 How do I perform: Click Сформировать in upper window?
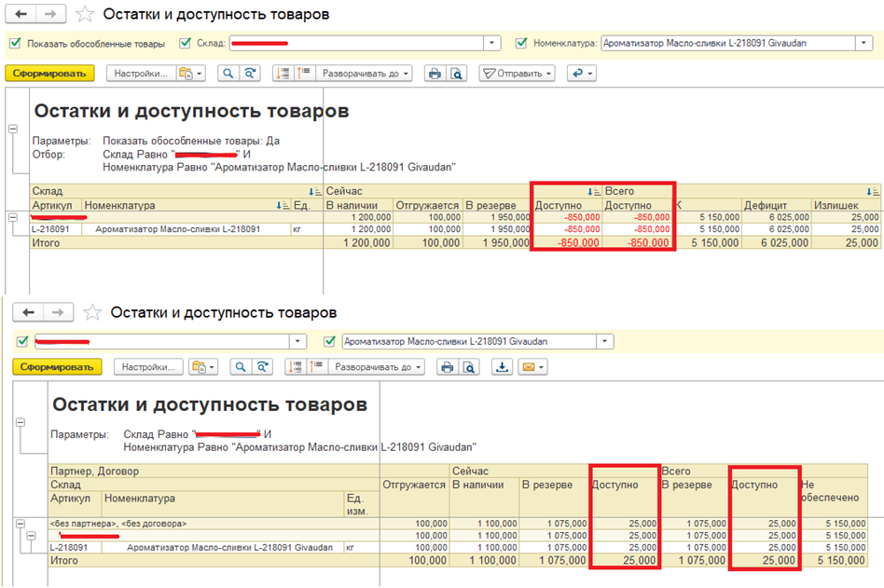click(49, 74)
